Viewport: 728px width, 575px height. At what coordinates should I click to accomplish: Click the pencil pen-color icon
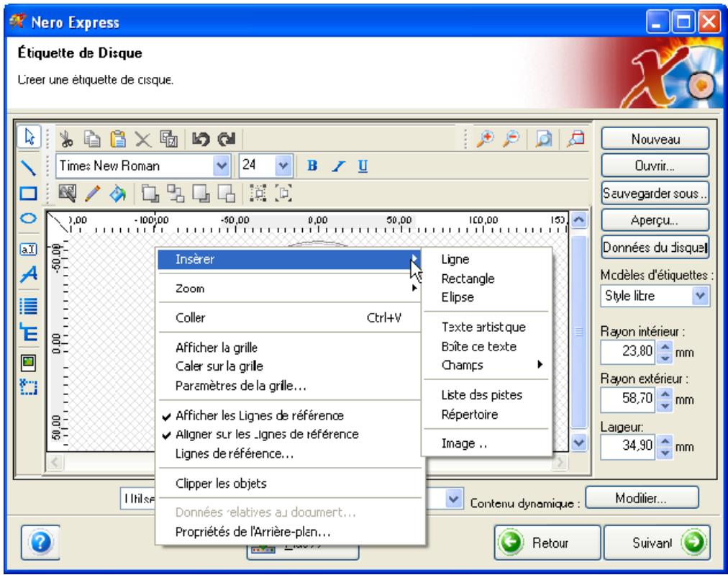93,193
